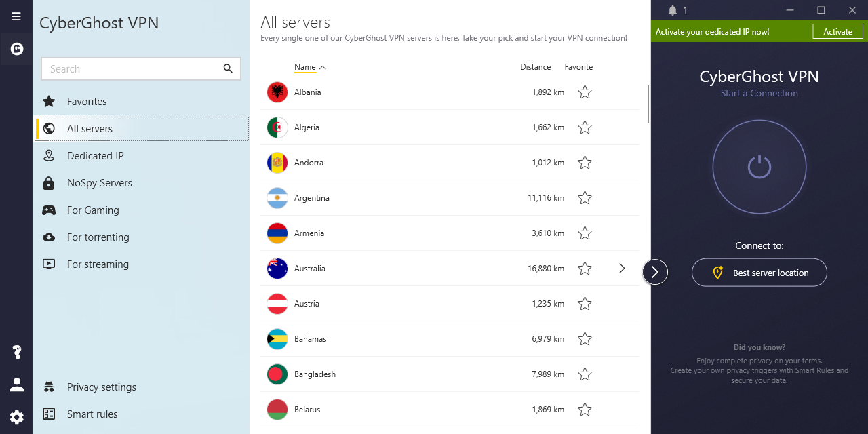Toggle the favorite star for Bangladesh

[x=585, y=374]
